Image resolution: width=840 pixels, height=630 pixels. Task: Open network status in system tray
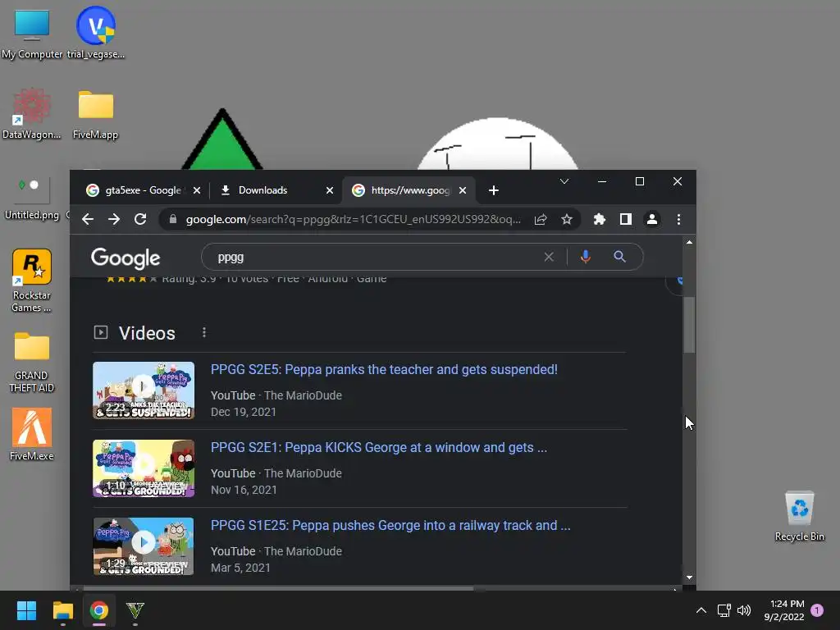[724, 610]
